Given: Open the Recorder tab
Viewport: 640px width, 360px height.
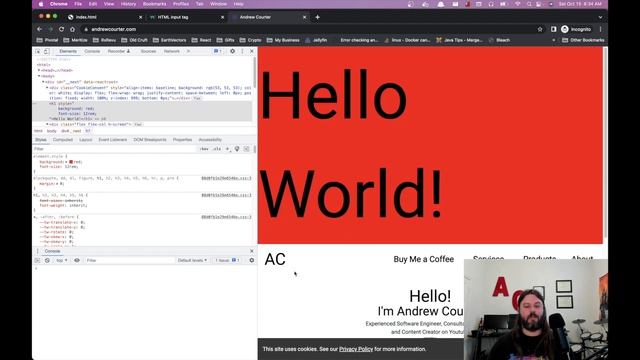Looking at the screenshot, I should [119, 51].
